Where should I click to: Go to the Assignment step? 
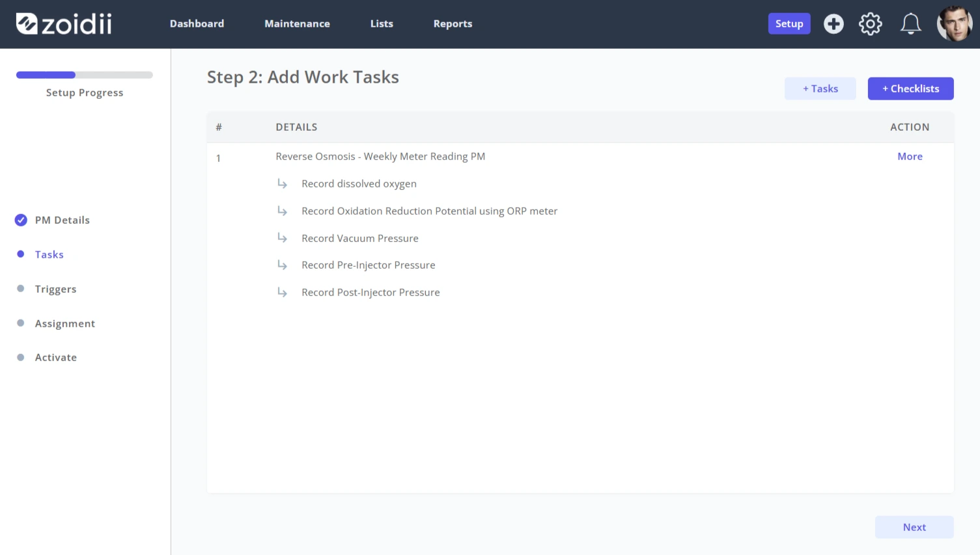[x=65, y=323]
